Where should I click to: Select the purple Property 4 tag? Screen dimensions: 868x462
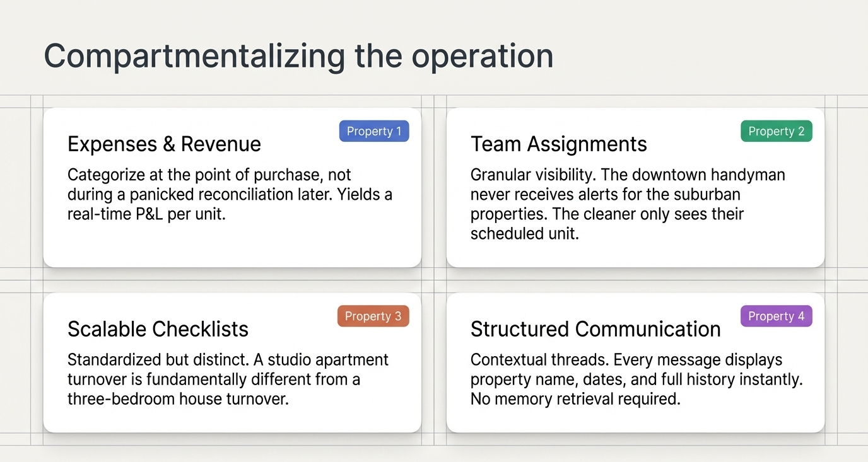coord(776,316)
